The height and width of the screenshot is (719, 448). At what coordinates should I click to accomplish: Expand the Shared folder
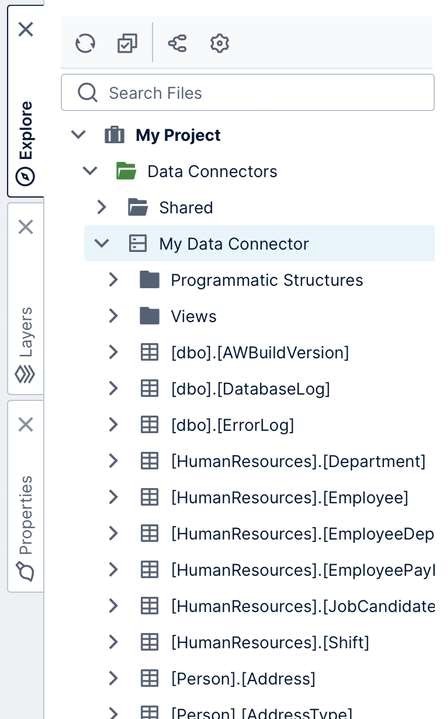pos(102,207)
